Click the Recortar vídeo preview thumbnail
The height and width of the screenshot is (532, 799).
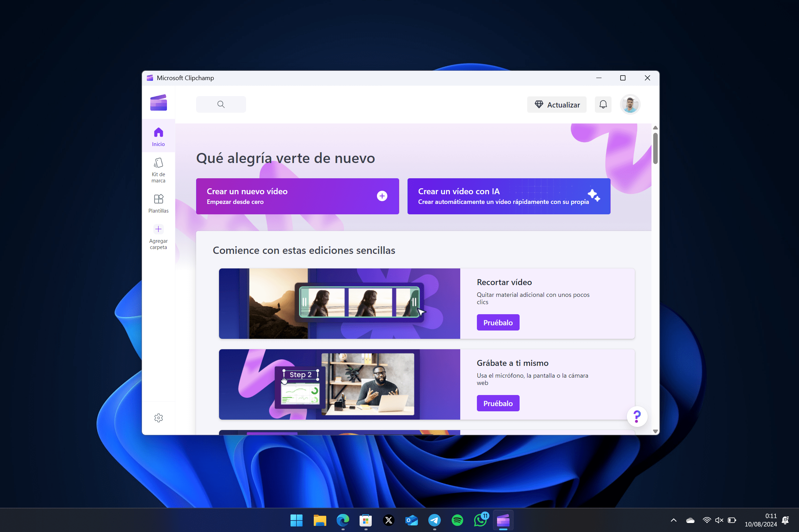[x=339, y=303]
